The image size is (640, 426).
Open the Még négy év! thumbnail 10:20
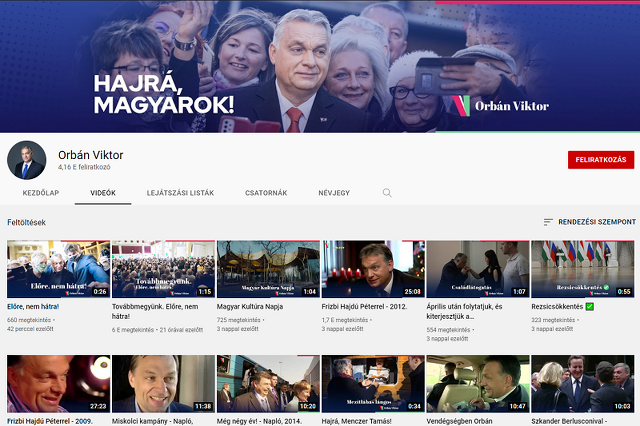click(x=268, y=384)
